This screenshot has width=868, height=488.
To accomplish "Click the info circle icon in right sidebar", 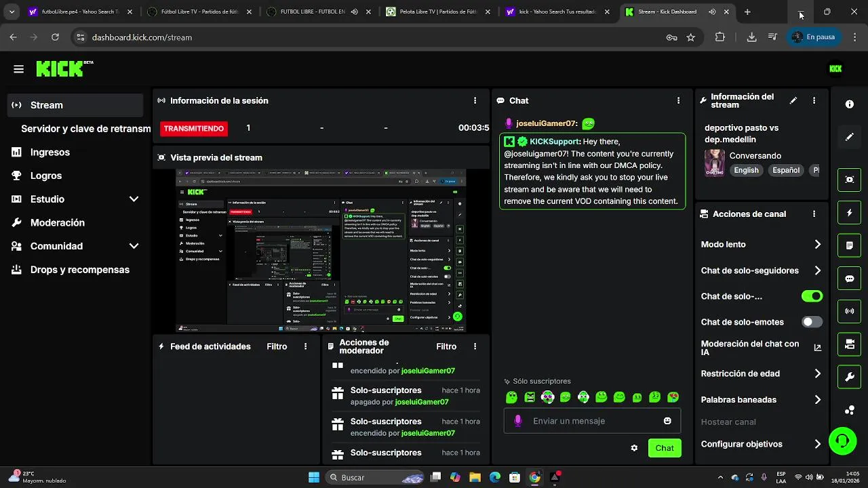I will point(850,104).
